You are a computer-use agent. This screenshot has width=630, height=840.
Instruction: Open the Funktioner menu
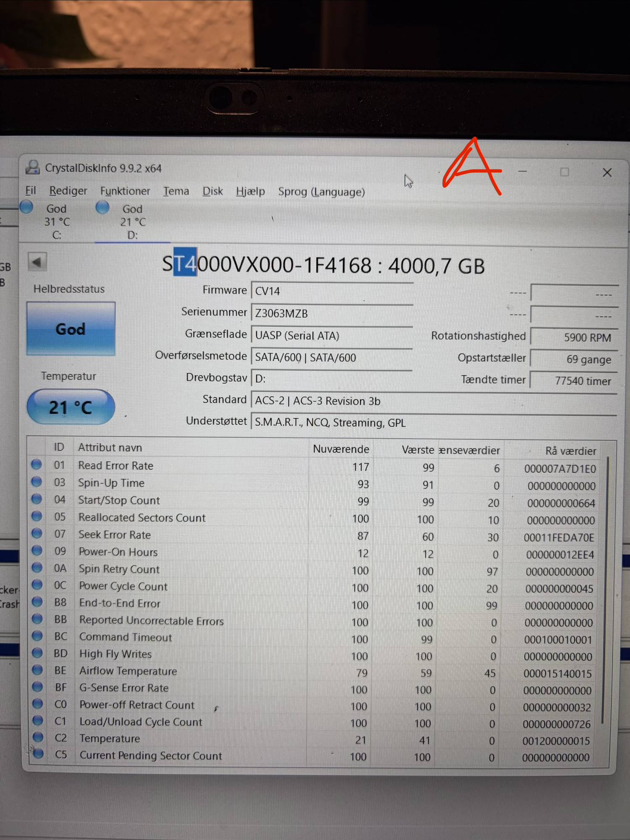125,192
